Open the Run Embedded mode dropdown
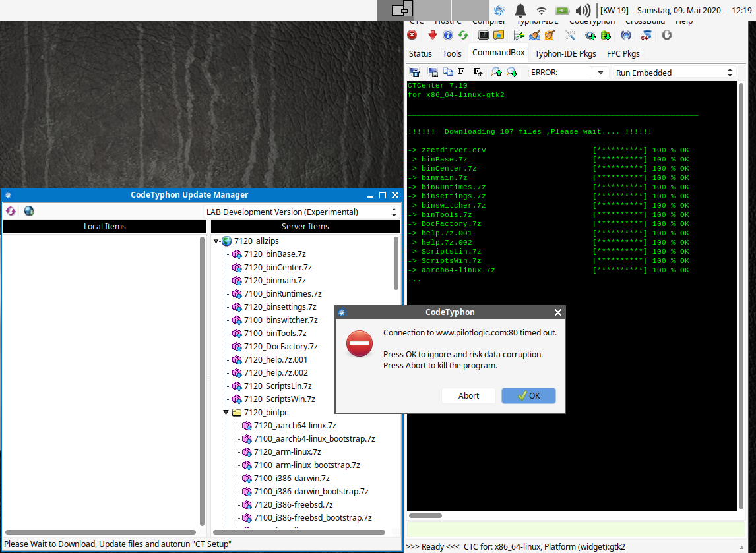The image size is (756, 553). click(x=674, y=73)
